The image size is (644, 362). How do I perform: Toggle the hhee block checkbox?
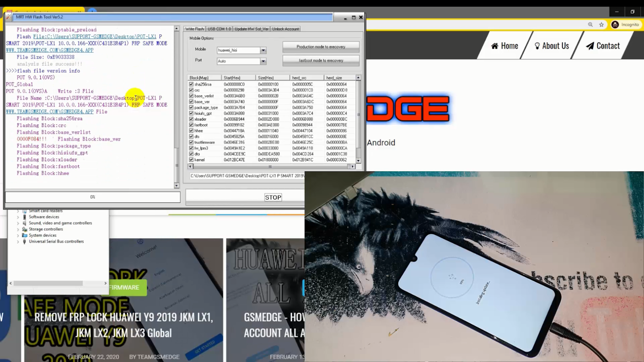pos(191,131)
